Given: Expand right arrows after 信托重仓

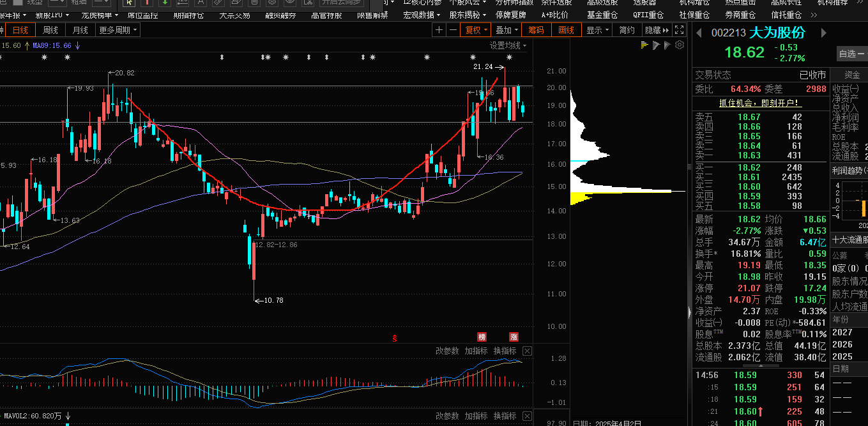Looking at the screenshot, I should tap(814, 15).
